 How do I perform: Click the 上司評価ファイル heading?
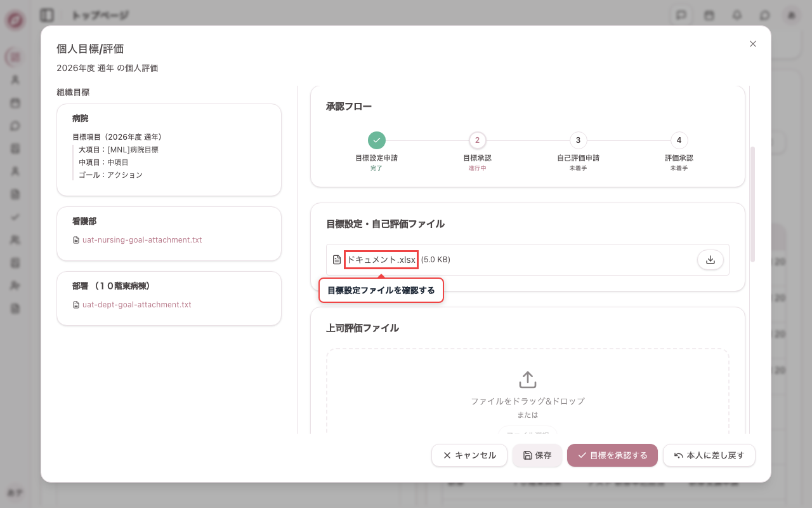pos(362,328)
